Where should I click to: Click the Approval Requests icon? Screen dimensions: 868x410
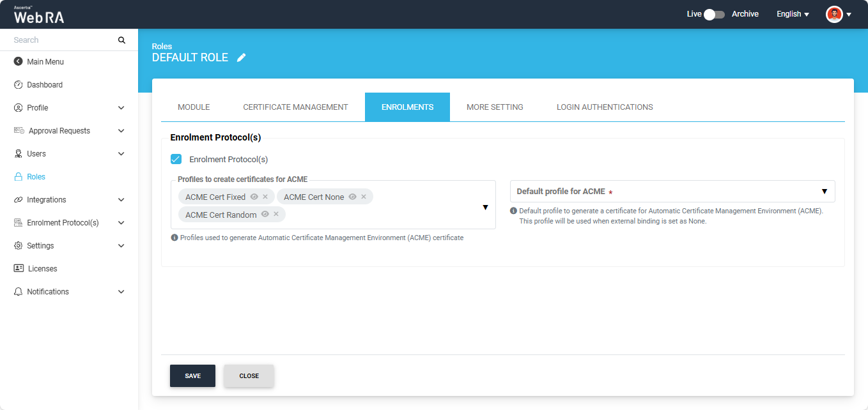coord(19,131)
